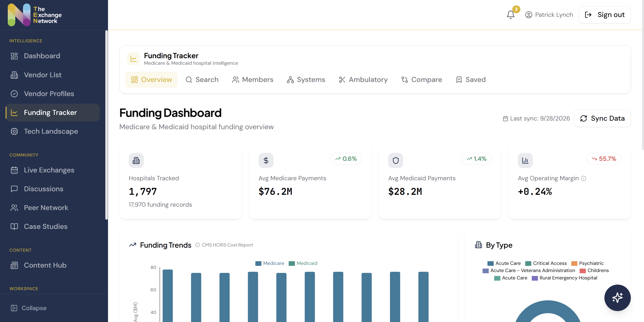Click the Hospitals Tracked building icon
Image resolution: width=644 pixels, height=322 pixels.
point(136,160)
